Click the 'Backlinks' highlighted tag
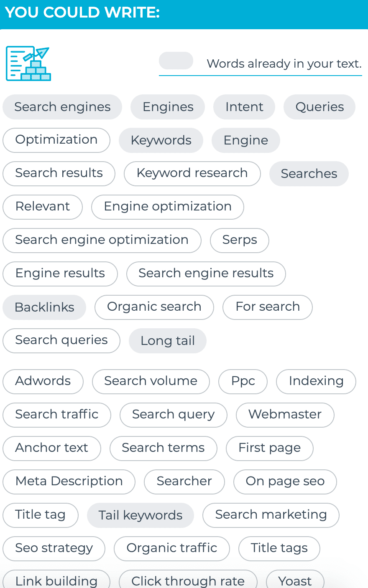This screenshot has width=368, height=588. (x=44, y=307)
